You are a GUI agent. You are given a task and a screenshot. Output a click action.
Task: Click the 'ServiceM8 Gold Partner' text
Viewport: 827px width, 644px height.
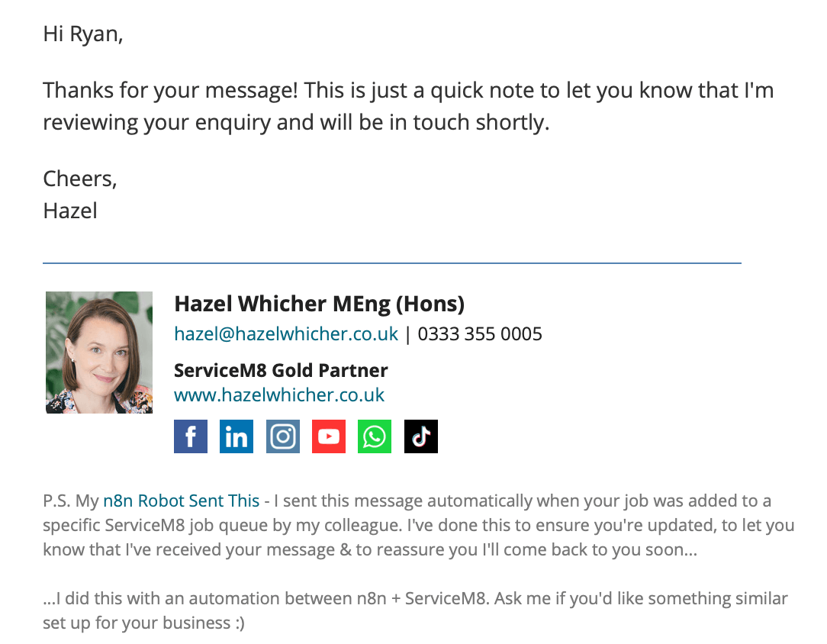[x=281, y=370]
